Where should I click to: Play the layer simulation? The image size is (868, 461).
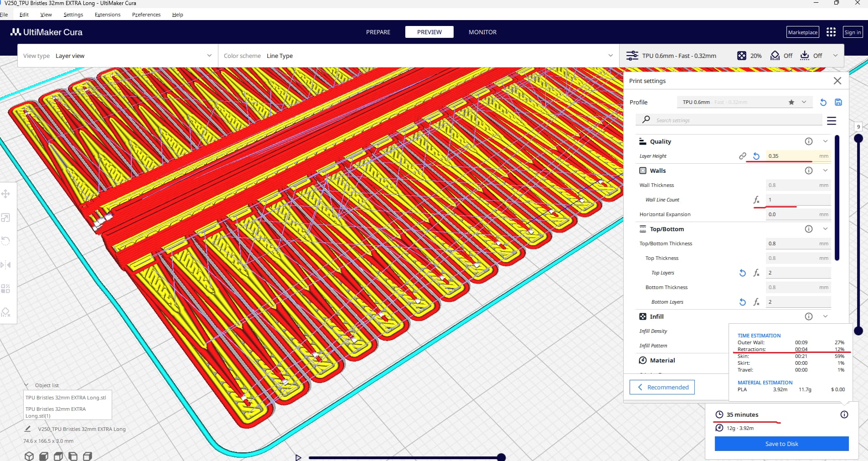point(298,457)
